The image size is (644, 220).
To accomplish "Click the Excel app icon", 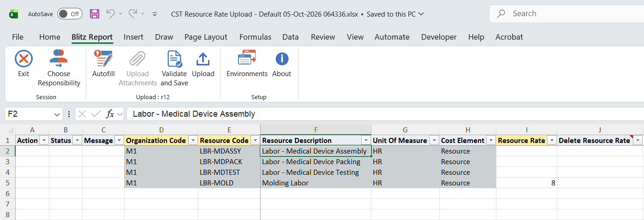I will pyautogui.click(x=13, y=14).
